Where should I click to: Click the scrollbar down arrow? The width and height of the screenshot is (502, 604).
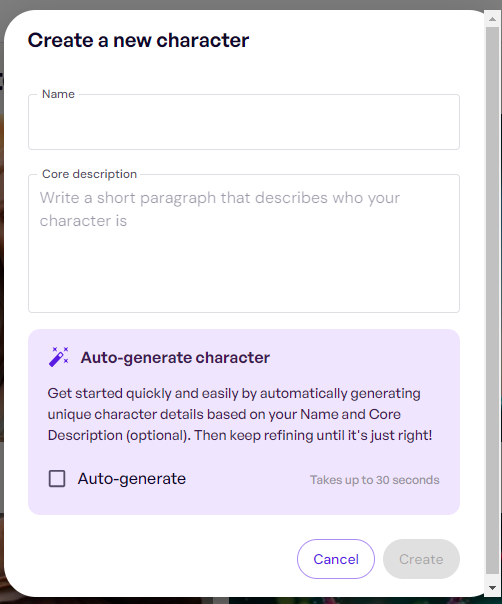(x=492, y=588)
